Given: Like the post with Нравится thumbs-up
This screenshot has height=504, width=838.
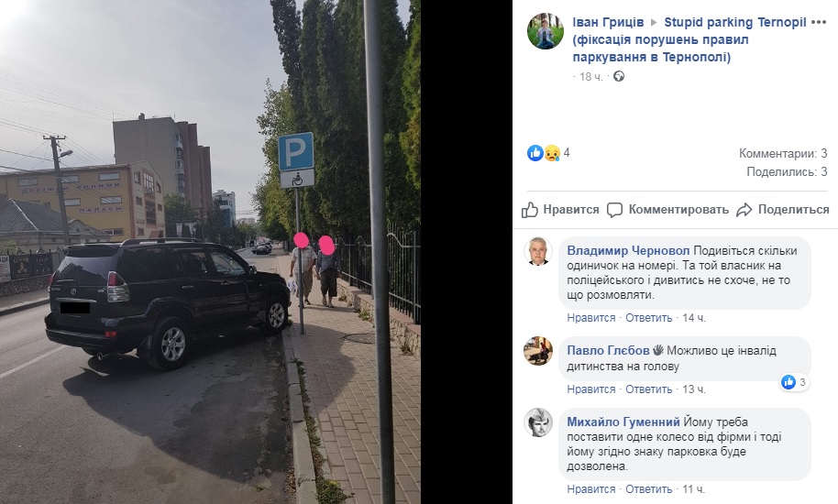Looking at the screenshot, I should tap(560, 210).
